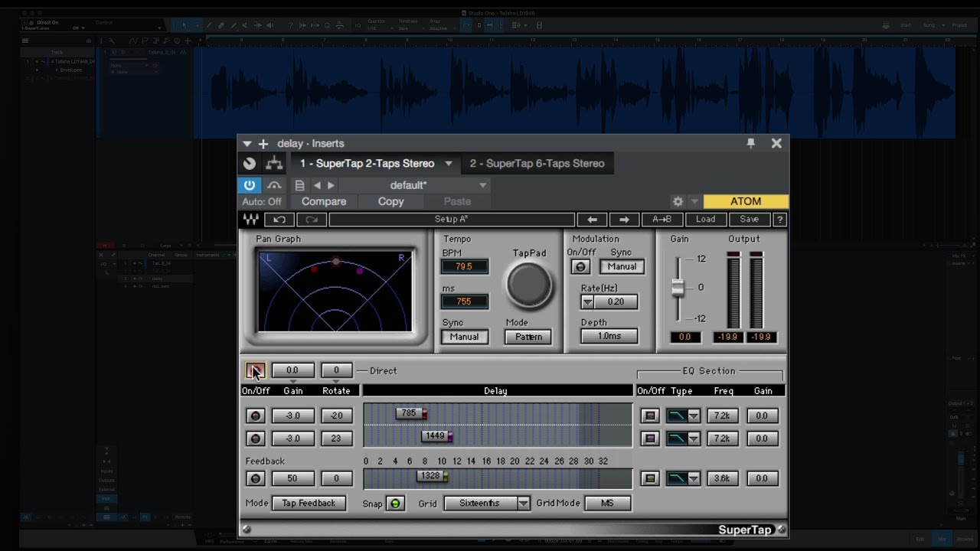Click the Gain fader handle
The image size is (980, 551).
click(678, 289)
